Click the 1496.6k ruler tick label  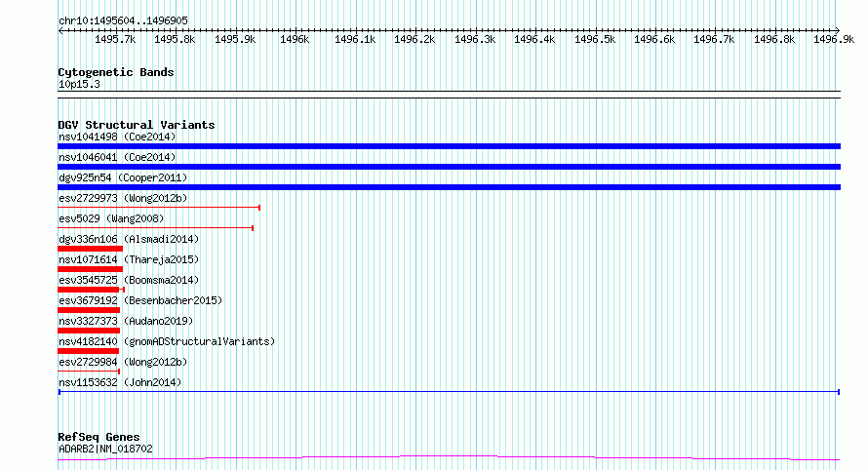654,39
